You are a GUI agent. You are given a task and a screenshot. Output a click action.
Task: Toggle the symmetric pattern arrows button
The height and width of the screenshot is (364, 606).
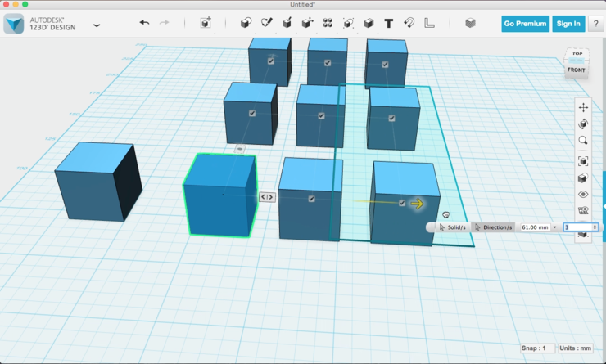click(267, 197)
